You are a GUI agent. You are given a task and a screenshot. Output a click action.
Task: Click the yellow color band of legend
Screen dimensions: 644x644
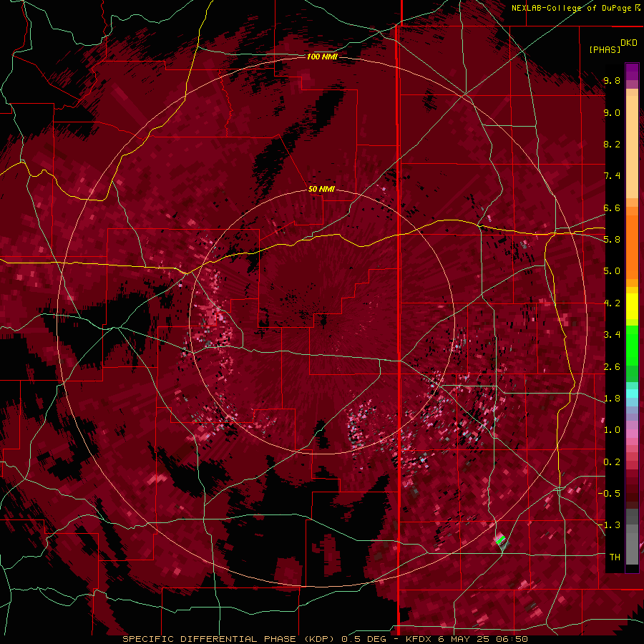(x=632, y=306)
